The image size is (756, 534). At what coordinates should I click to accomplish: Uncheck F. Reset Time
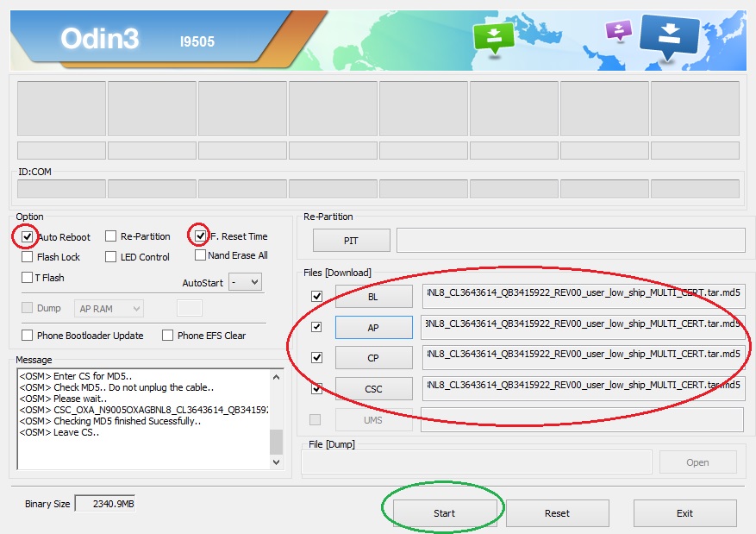click(x=200, y=236)
